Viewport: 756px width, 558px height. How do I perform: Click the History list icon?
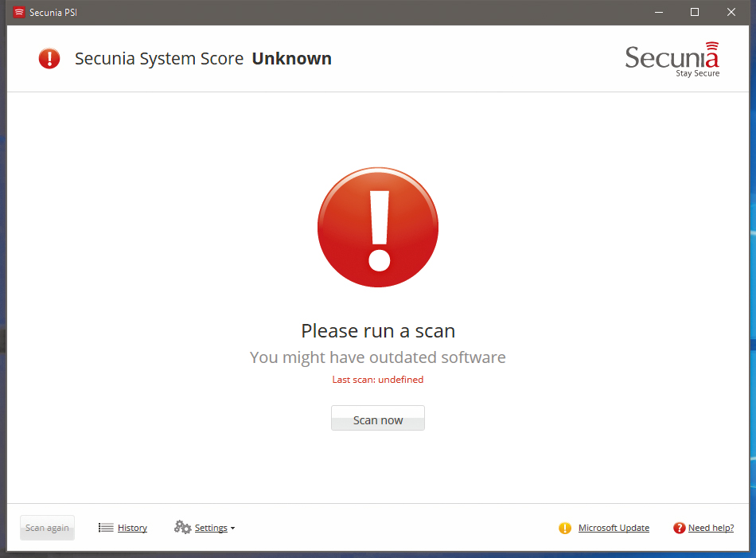(106, 528)
